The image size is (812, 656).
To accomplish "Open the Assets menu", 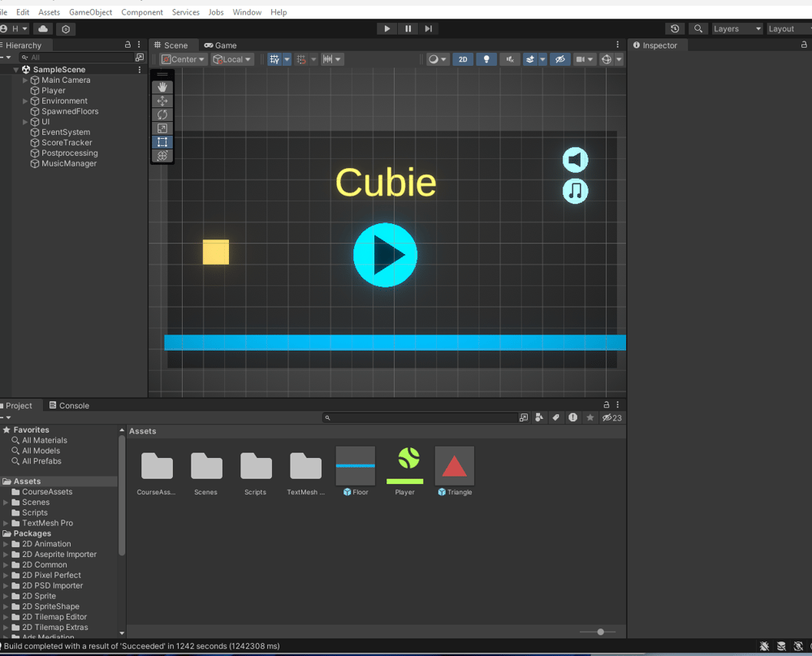I will 50,12.
